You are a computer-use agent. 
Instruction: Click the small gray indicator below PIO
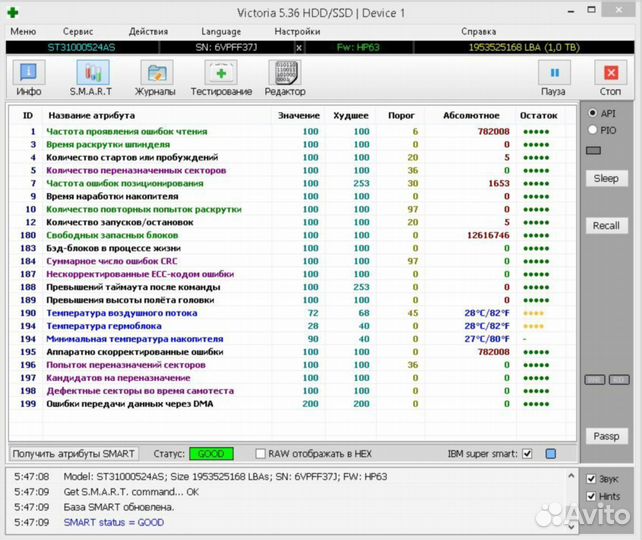[593, 151]
